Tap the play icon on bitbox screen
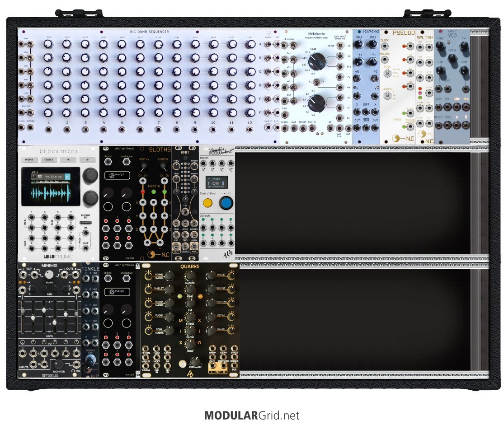The height and width of the screenshot is (425, 504). 67,177
